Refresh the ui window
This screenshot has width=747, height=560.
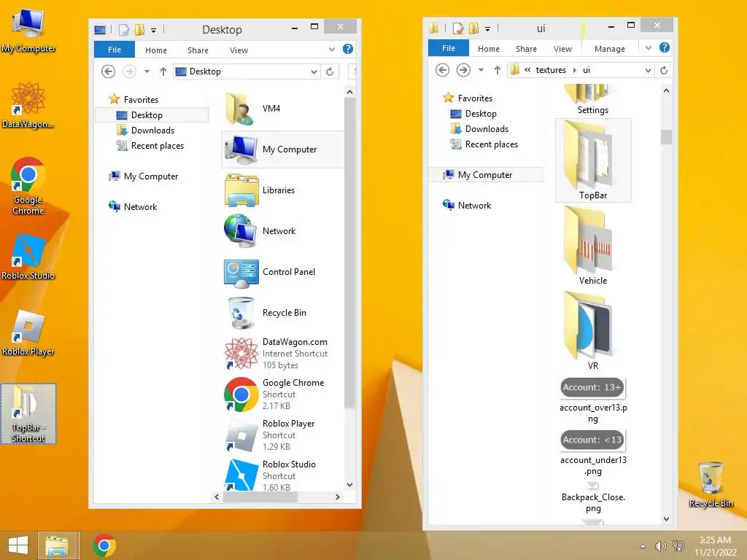click(664, 71)
